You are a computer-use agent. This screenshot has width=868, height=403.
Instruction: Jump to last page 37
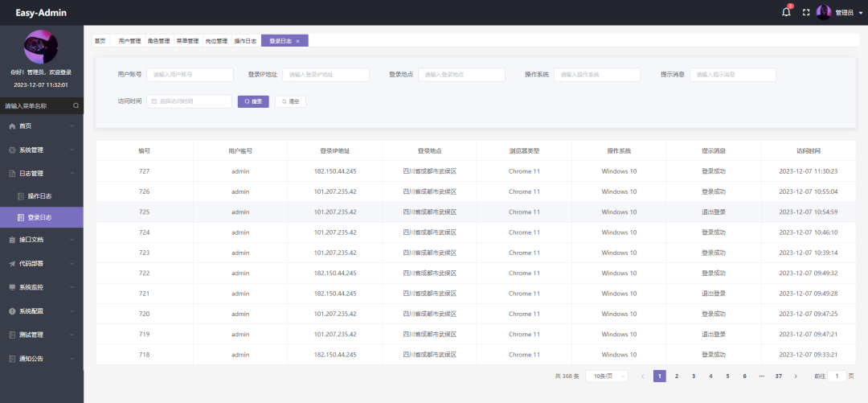click(x=778, y=376)
